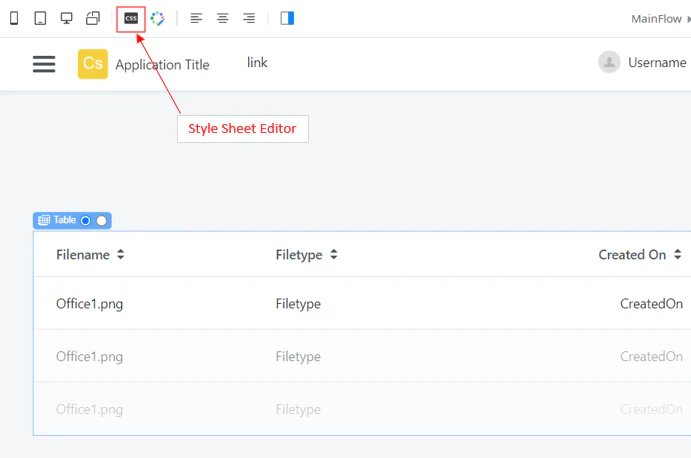Screen dimensions: 691x458
Task: Click the Filename column header
Action: point(83,255)
